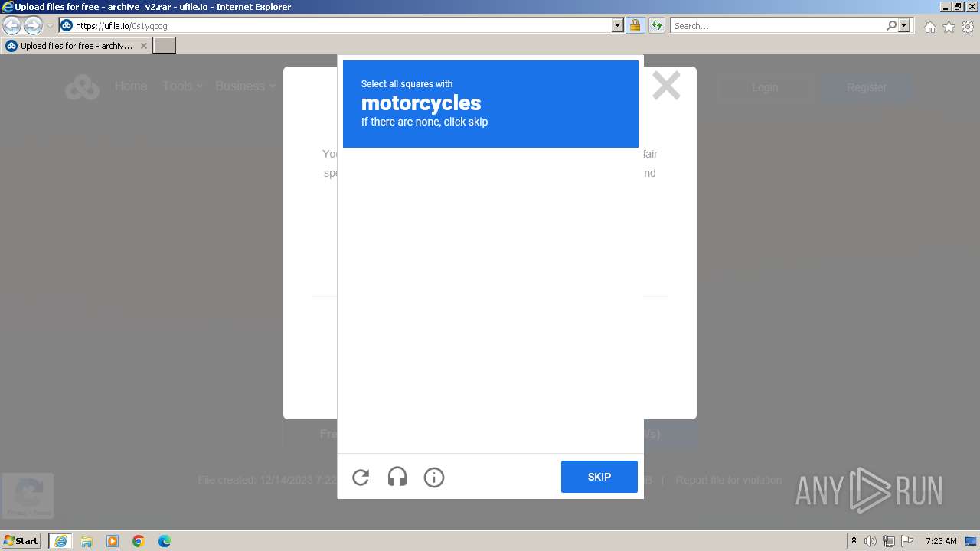This screenshot has width=980, height=551.
Task: Open the Home menu link
Action: click(131, 86)
